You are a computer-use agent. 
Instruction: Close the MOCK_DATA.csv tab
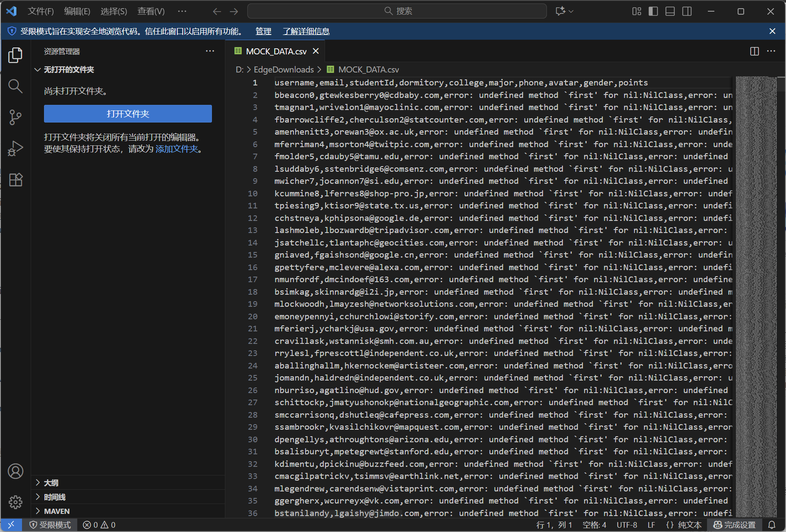pyautogui.click(x=316, y=51)
